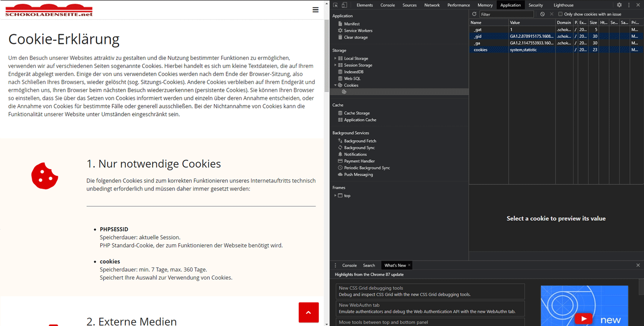Click the SCHOKOLADENSEITE.net logo
Image resolution: width=644 pixels, height=326 pixels.
[x=48, y=10]
